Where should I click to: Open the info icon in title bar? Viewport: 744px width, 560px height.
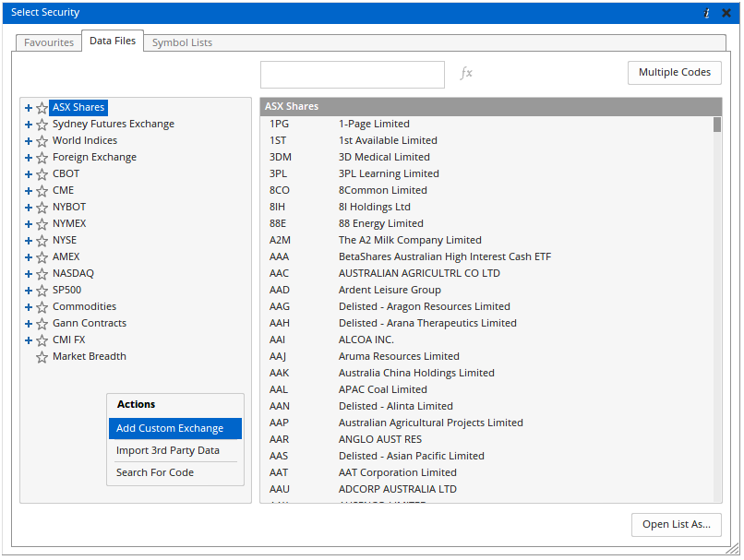point(706,13)
